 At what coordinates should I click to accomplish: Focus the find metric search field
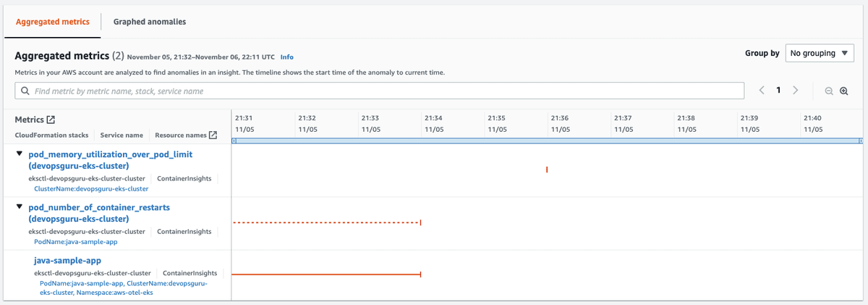click(383, 91)
